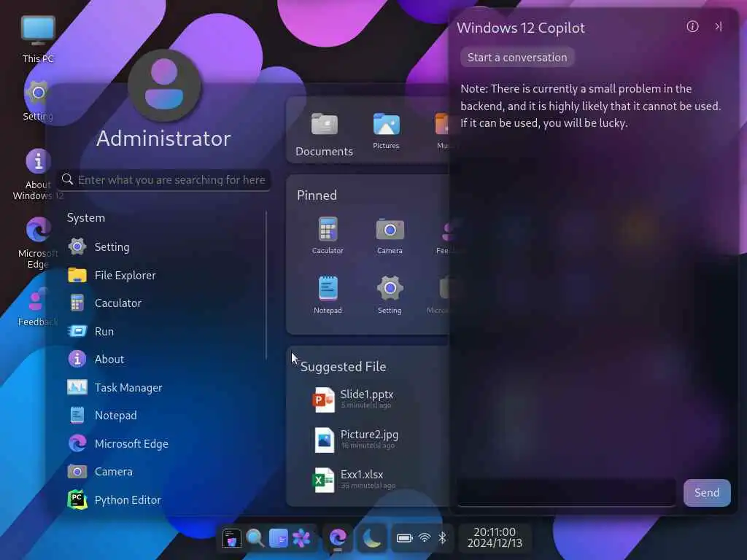Click Start a conversation in Copilot
747x560 pixels.
coord(517,57)
